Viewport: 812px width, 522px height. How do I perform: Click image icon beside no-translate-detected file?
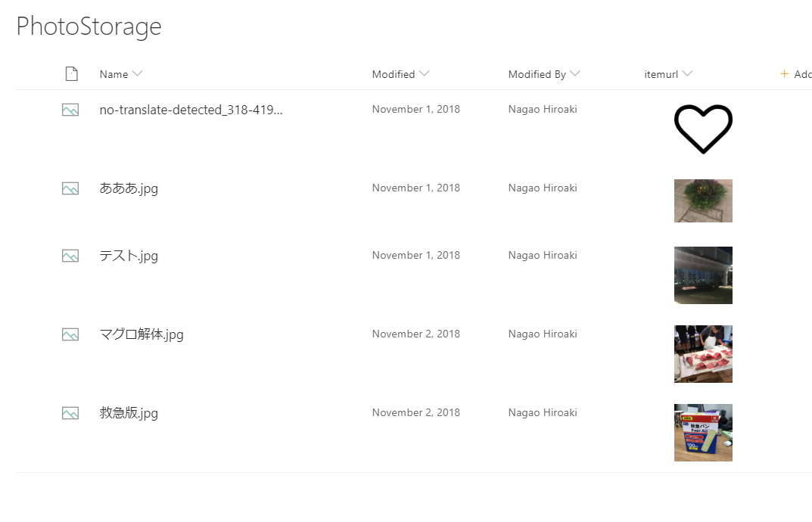[x=70, y=110]
